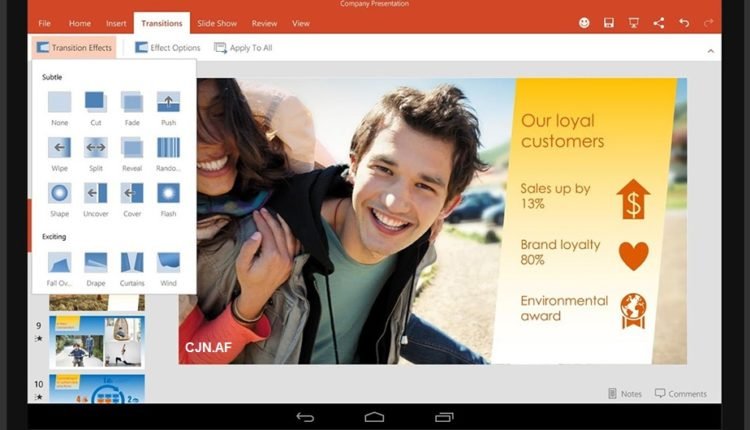Switch to the Insert tab
The height and width of the screenshot is (430, 750).
click(x=116, y=23)
